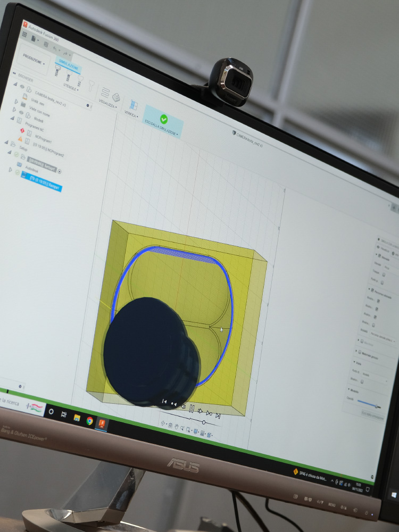
Task: Open the File menu document icon
Action: [x=33, y=39]
